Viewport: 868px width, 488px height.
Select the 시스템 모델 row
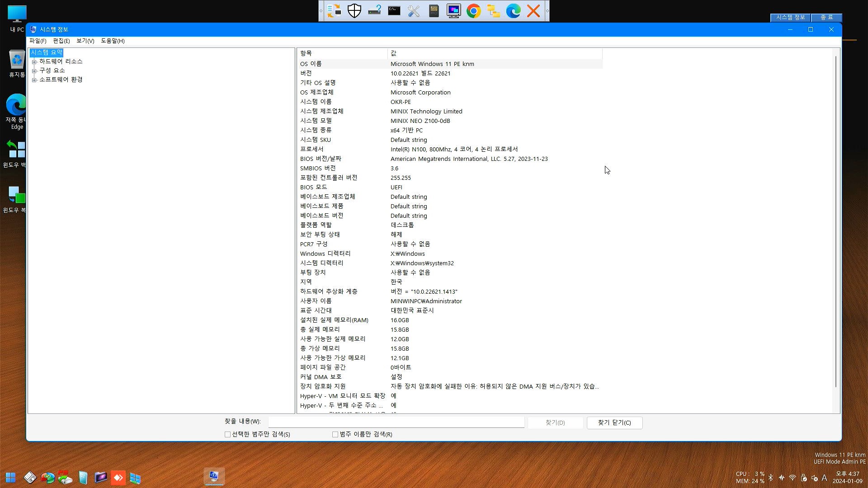[450, 121]
